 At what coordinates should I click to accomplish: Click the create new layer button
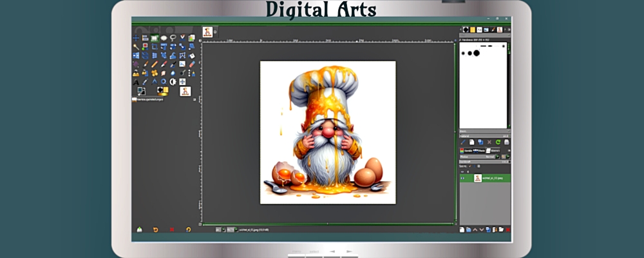pos(462,229)
